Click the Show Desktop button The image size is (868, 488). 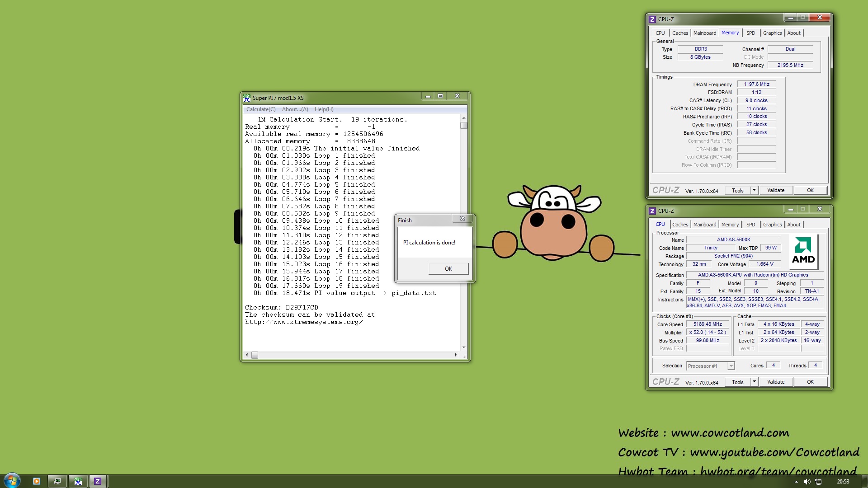pos(864,481)
